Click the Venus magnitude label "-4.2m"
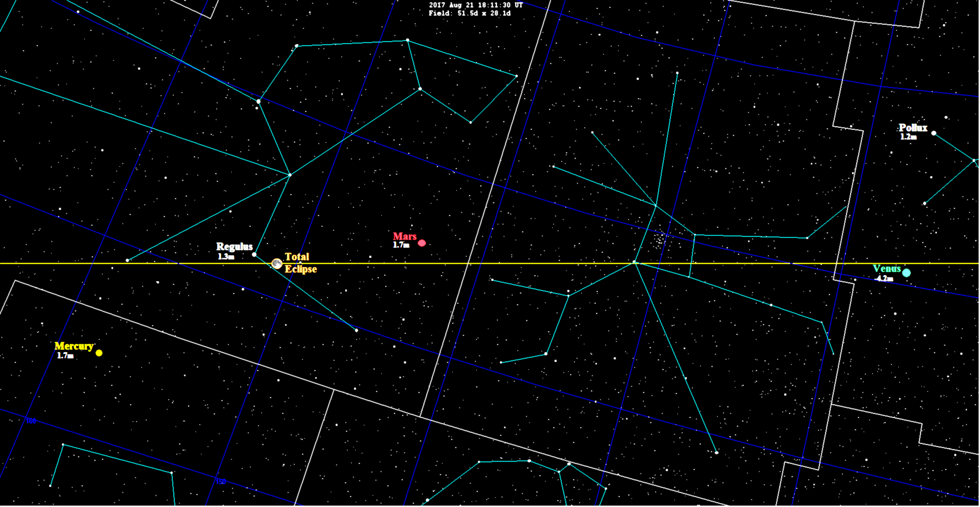Screen dimensions: 980x507 884,279
